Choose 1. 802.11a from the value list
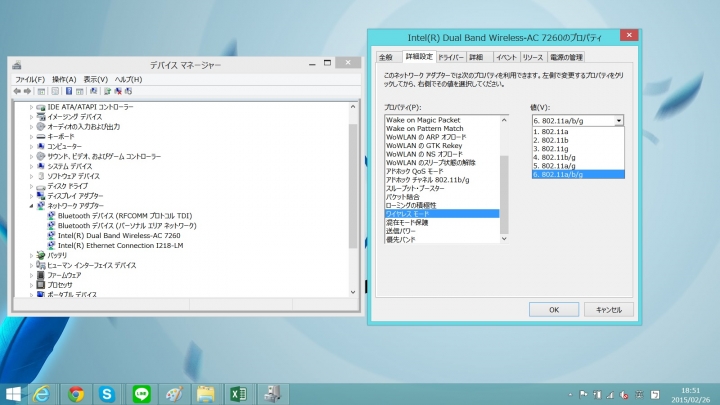 click(578, 132)
